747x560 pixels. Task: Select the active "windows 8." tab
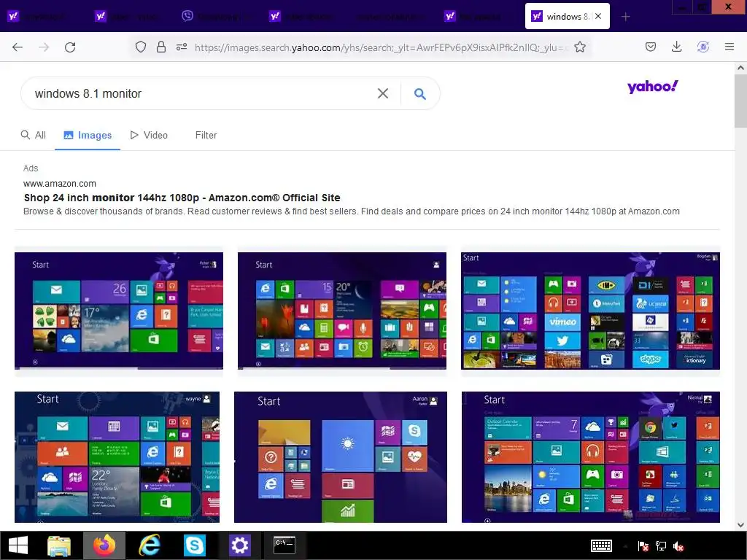click(x=567, y=16)
